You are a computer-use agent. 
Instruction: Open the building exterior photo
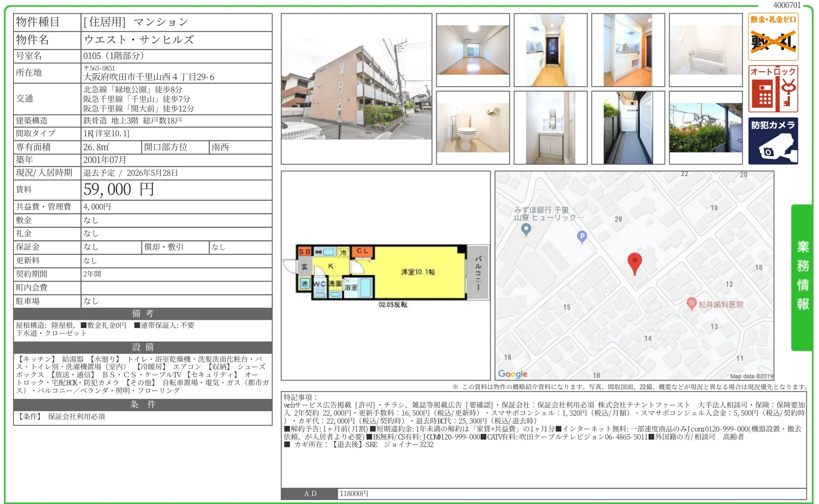click(x=357, y=88)
